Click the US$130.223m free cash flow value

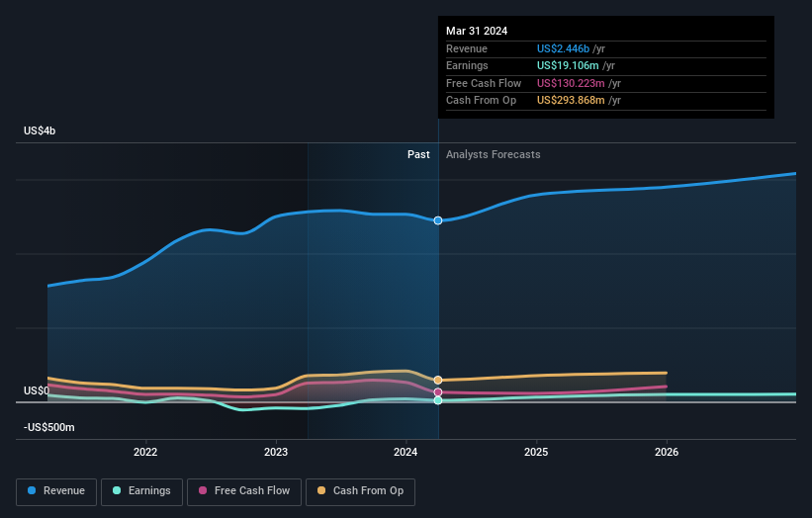(571, 83)
